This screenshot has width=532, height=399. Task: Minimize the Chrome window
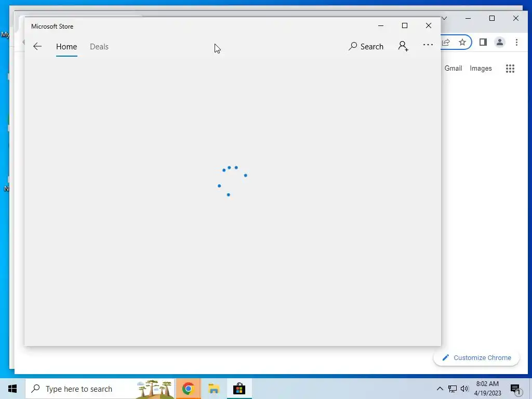[x=468, y=18]
